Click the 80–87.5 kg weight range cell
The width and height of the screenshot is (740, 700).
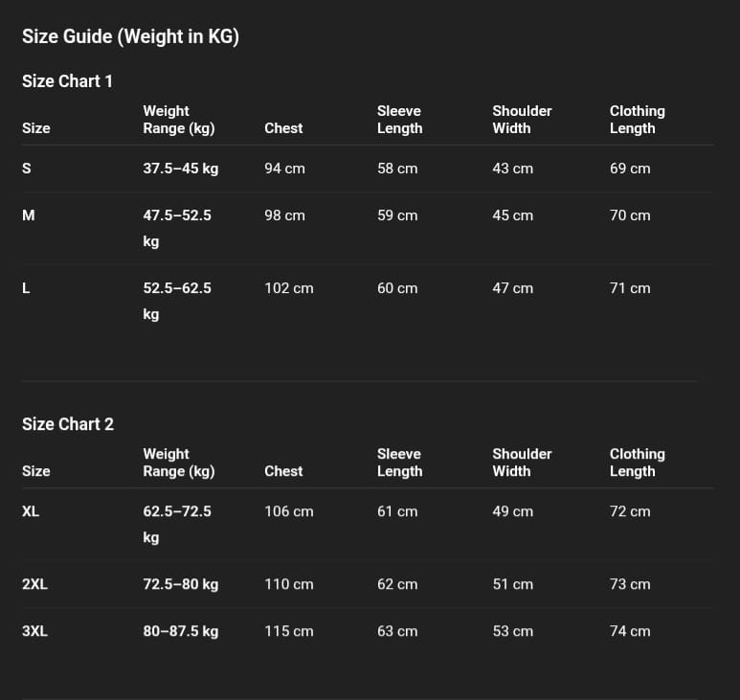click(x=181, y=631)
